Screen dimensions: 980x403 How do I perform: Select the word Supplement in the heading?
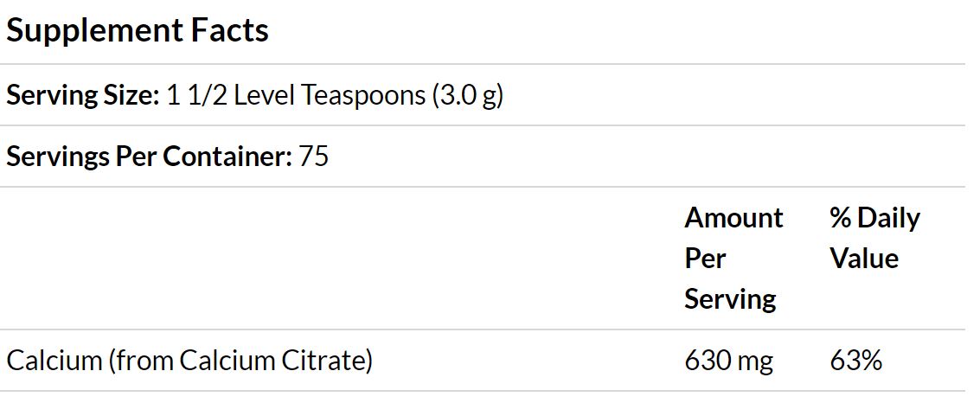click(x=95, y=31)
